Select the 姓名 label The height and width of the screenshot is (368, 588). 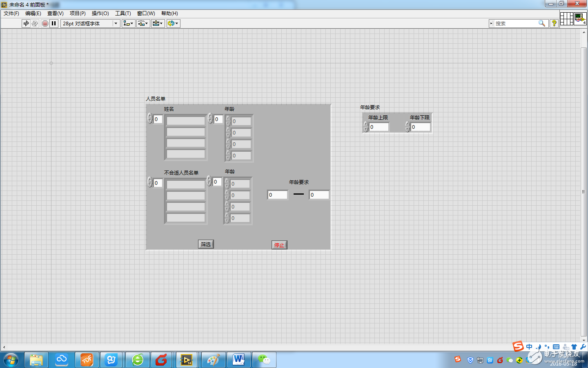[169, 109]
